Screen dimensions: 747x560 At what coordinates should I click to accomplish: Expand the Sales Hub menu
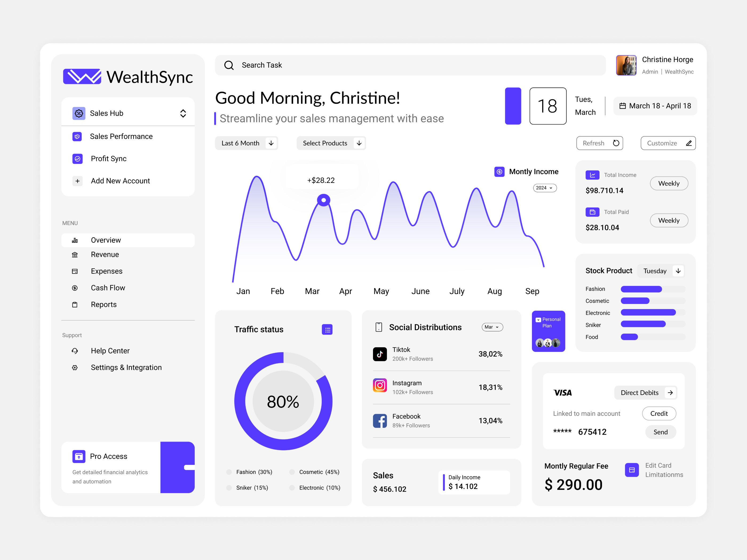coord(183,113)
